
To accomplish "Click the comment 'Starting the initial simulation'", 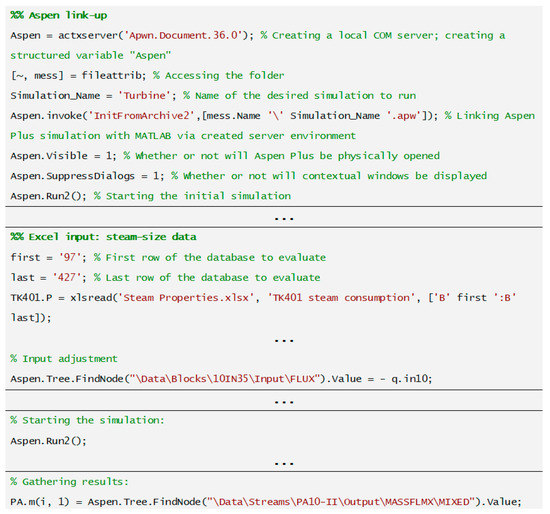I will coord(199,196).
